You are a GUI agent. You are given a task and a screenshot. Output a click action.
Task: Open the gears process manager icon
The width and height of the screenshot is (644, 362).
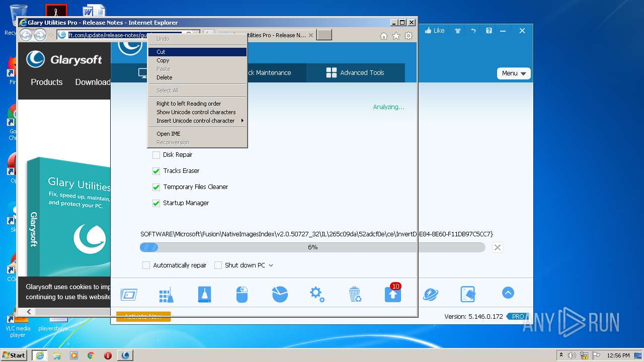point(317,295)
